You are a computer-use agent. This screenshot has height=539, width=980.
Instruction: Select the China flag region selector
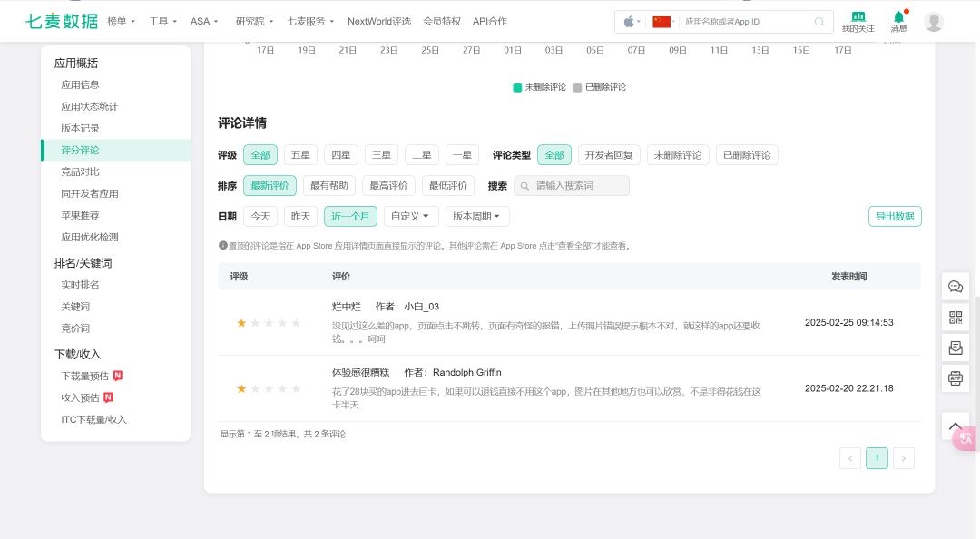[662, 22]
